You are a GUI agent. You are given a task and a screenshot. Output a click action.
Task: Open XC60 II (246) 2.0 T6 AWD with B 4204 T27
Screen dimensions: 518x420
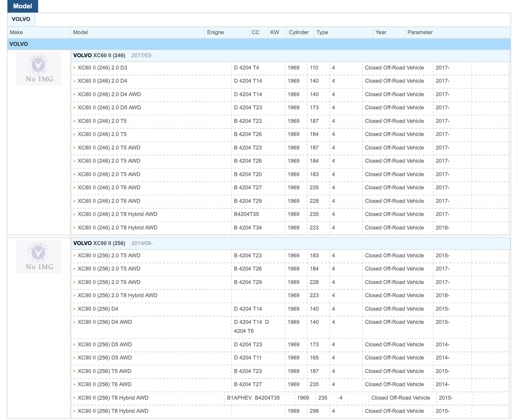point(290,188)
